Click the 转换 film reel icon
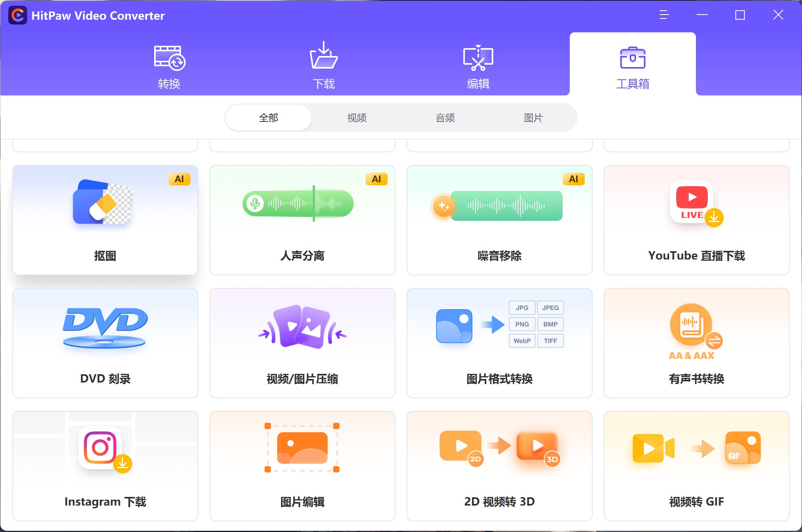The height and width of the screenshot is (532, 802). pos(170,58)
